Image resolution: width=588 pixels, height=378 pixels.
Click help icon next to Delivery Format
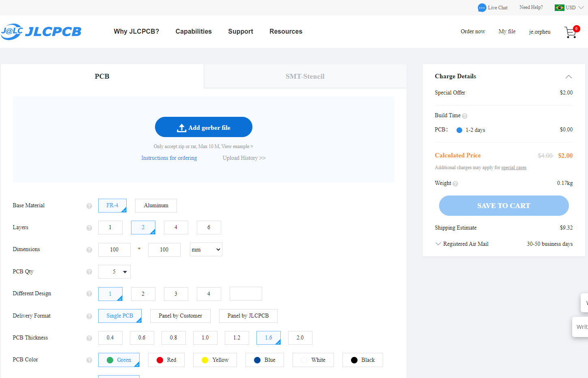point(89,316)
